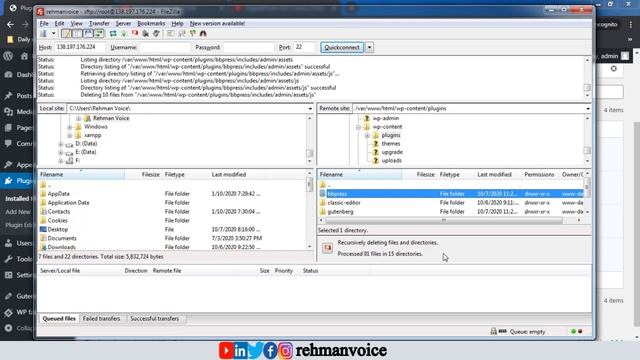The width and height of the screenshot is (640, 360).
Task: Open the Server menu
Action: pos(123,23)
